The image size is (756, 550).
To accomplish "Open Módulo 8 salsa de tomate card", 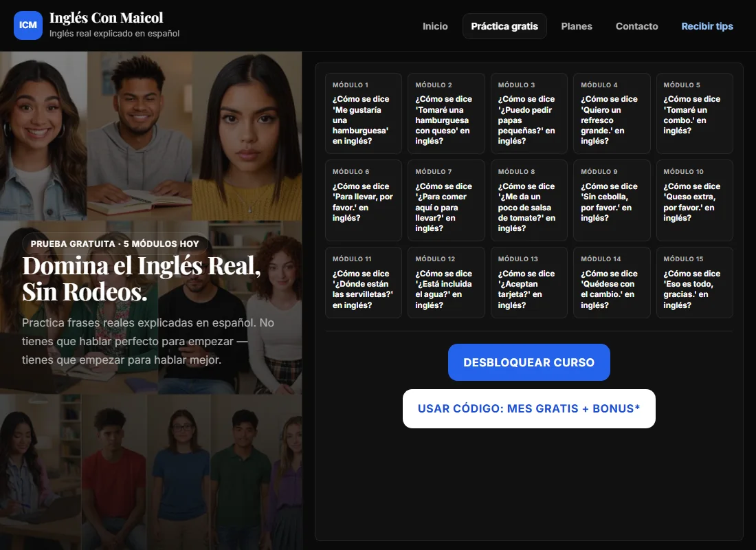I will 529,200.
